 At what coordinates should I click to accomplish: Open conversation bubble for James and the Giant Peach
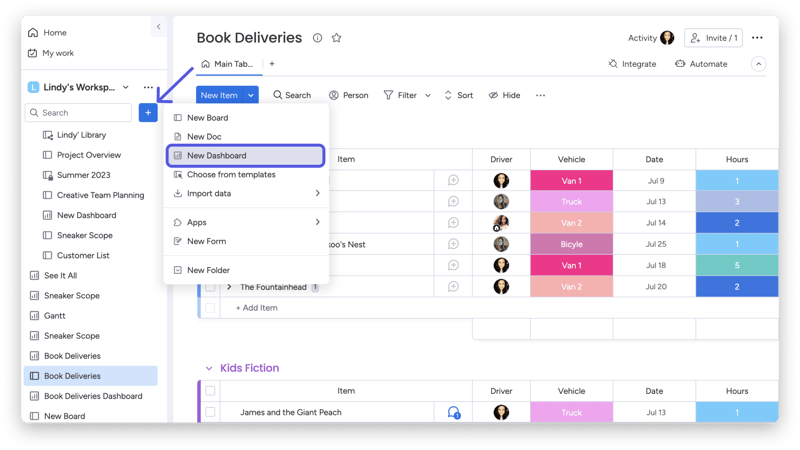coord(453,412)
